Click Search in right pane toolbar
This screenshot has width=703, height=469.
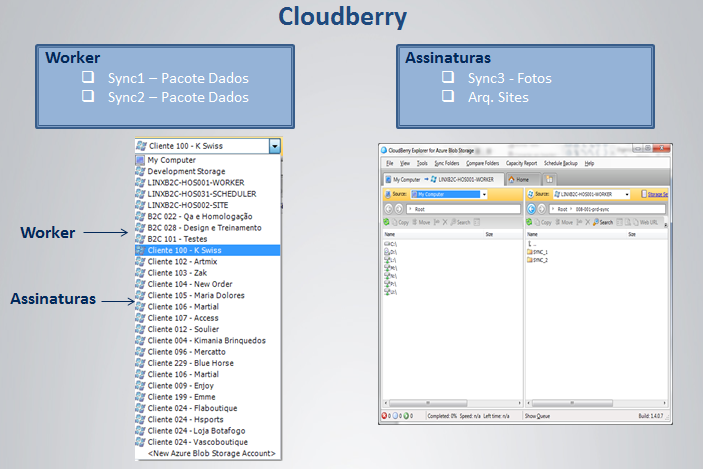[x=603, y=222]
